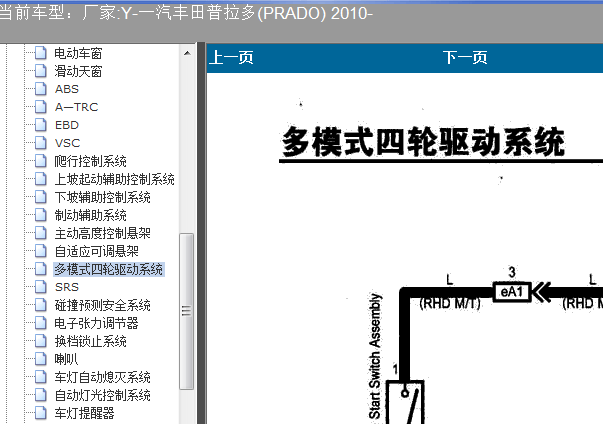603x424 pixels.
Task: Click the document icon beside 电子张力调节器
Action: point(41,323)
